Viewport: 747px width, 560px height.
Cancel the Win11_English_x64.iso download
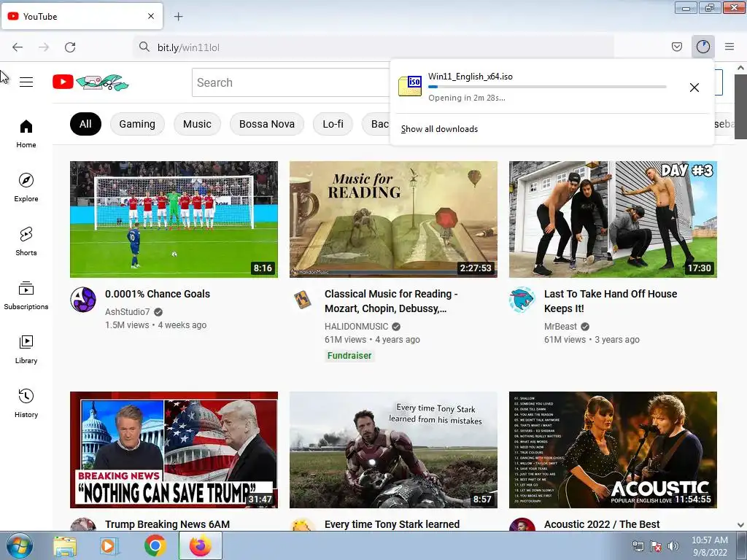pos(694,87)
